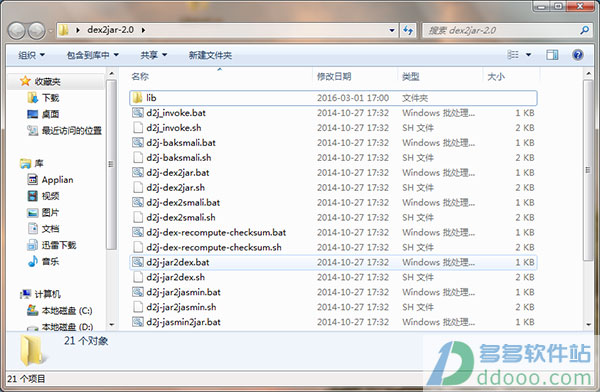Open the 共享 menu
Viewport: 600px width, 392px height.
click(x=153, y=55)
